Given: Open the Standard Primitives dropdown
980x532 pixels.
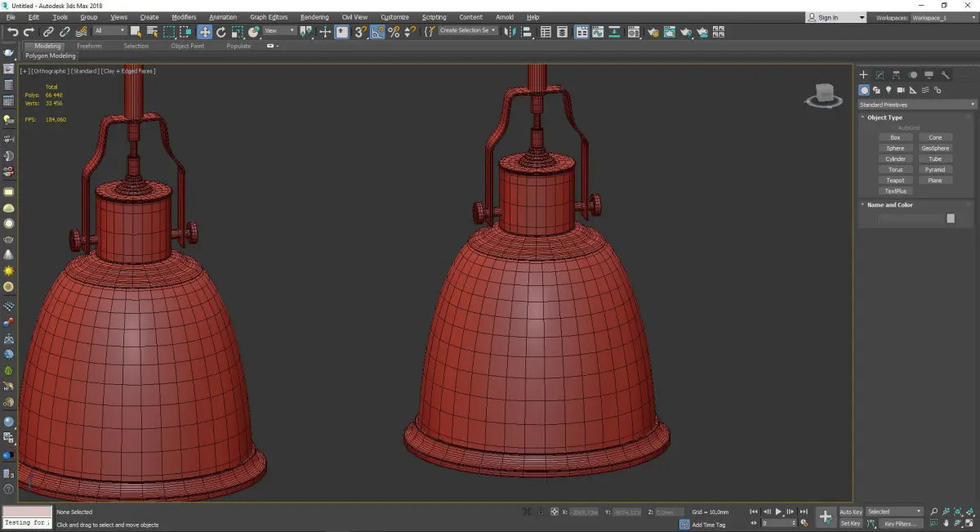Looking at the screenshot, I should click(x=917, y=105).
